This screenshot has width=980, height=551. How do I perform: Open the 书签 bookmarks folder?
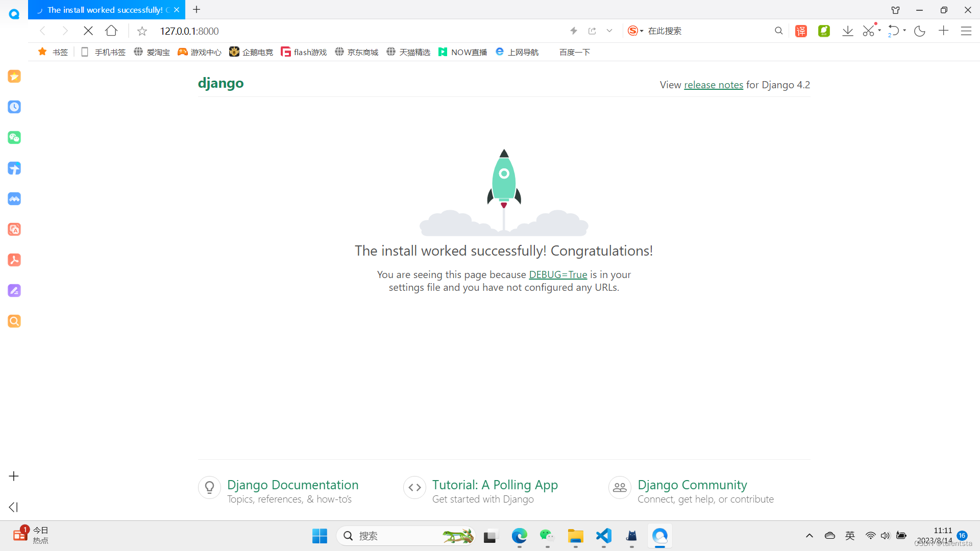point(53,52)
